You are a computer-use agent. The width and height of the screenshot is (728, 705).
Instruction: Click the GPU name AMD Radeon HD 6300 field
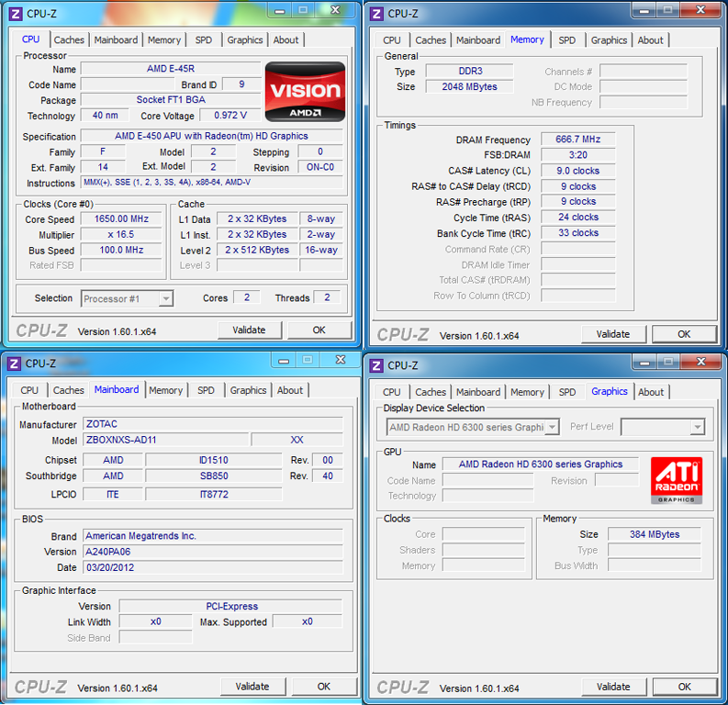[x=541, y=464]
